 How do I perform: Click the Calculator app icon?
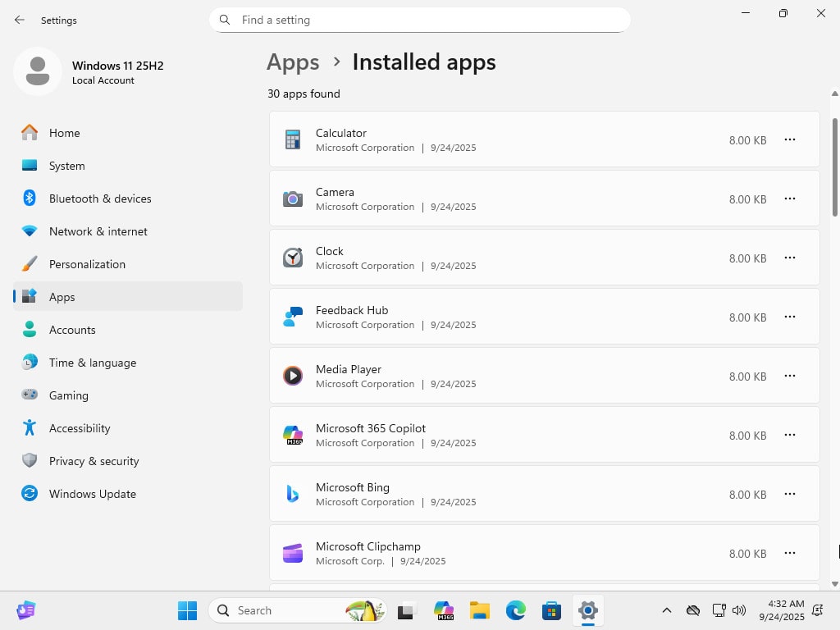(x=293, y=140)
